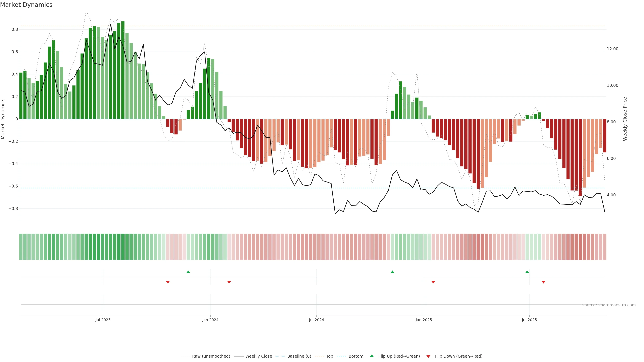This screenshot has width=644, height=362.
Task: Click the Market Dynamics chart title
Action: (x=26, y=5)
